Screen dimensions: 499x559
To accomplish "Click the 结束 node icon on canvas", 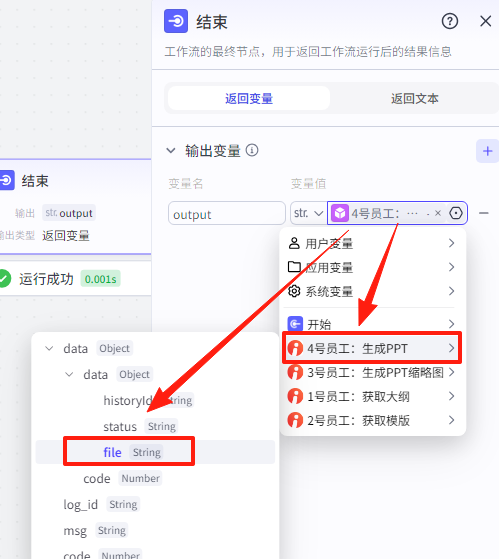I will click(6, 180).
